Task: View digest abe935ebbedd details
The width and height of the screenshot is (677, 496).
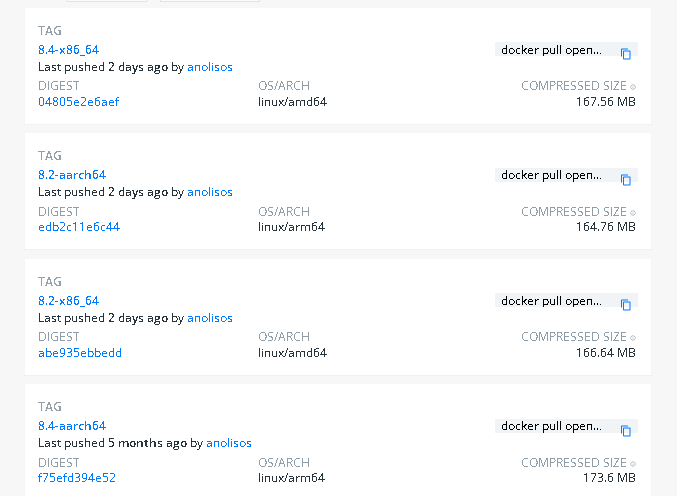Action: [80, 353]
